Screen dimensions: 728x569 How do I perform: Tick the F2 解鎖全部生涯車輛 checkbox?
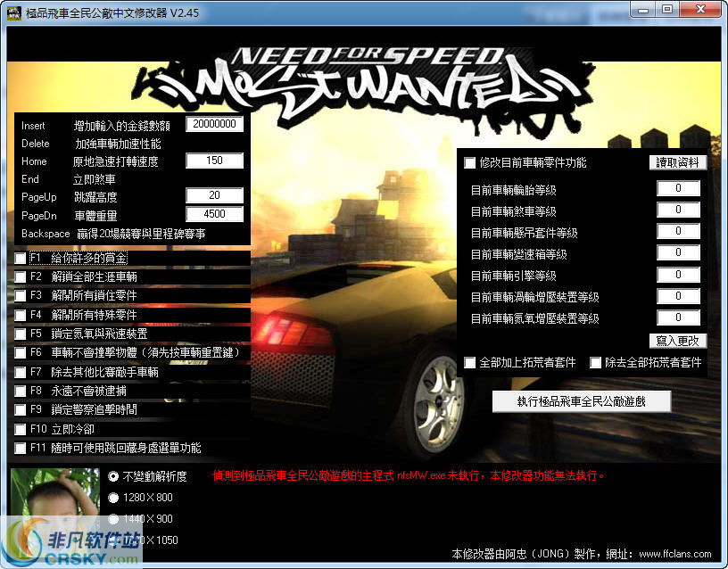pyautogui.click(x=21, y=276)
